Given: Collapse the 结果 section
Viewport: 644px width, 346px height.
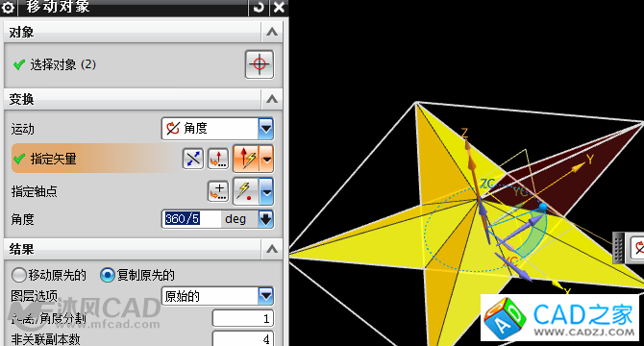Looking at the screenshot, I should click(272, 249).
